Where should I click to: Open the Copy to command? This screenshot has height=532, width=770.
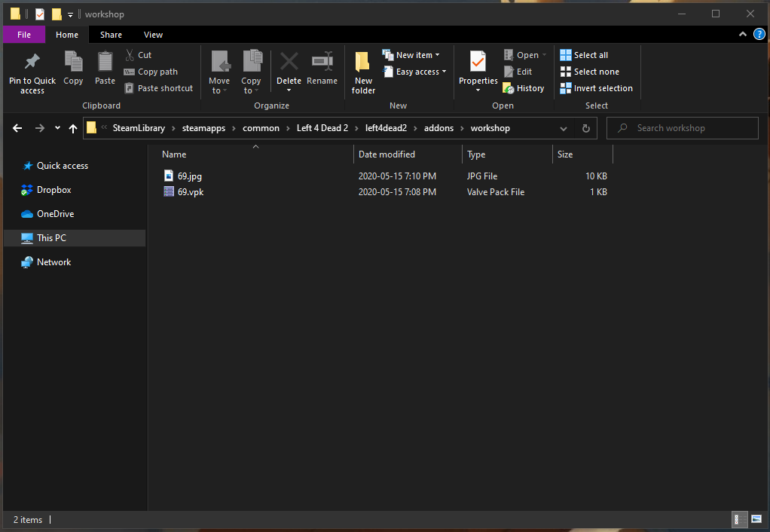click(x=251, y=72)
